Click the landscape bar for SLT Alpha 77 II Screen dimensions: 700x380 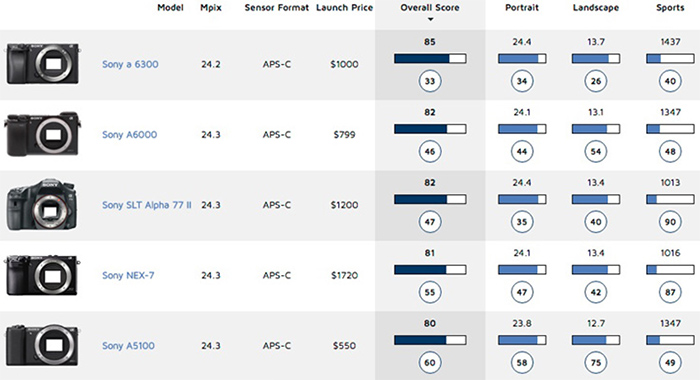click(x=596, y=199)
